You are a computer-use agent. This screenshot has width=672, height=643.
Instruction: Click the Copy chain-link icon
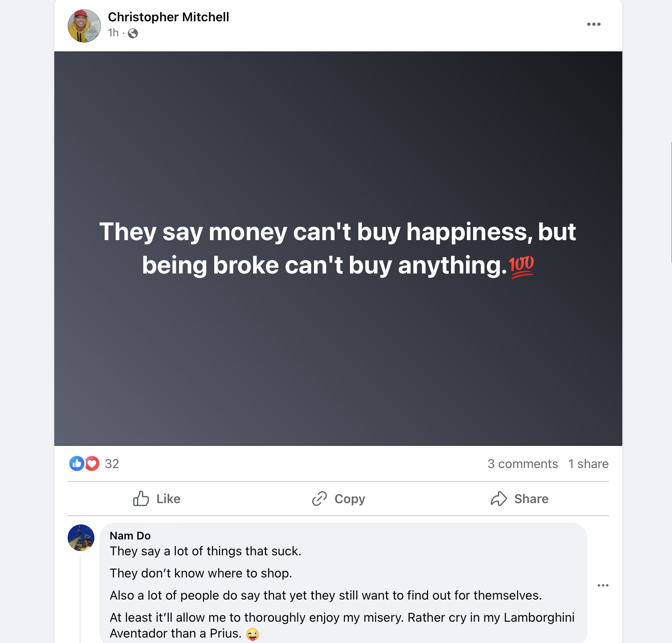320,499
